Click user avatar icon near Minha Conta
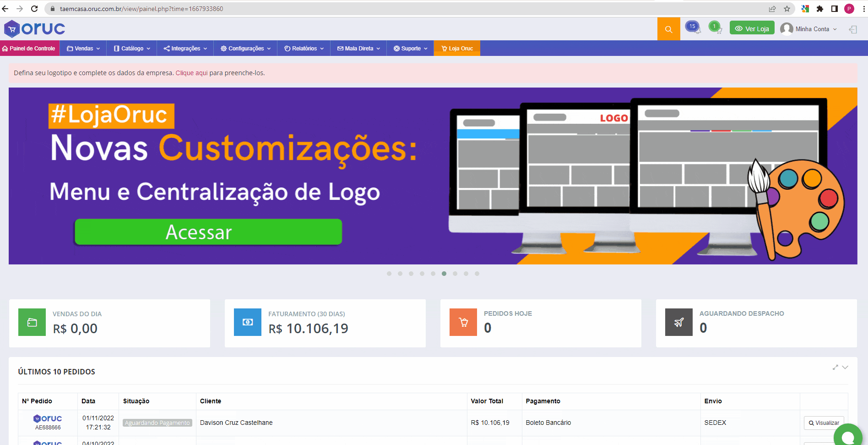The width and height of the screenshot is (868, 445). tap(787, 29)
